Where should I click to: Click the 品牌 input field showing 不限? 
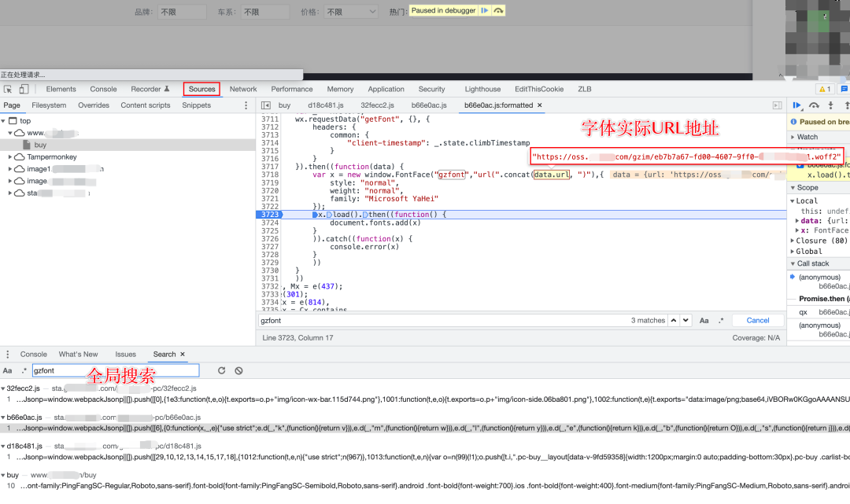182,11
